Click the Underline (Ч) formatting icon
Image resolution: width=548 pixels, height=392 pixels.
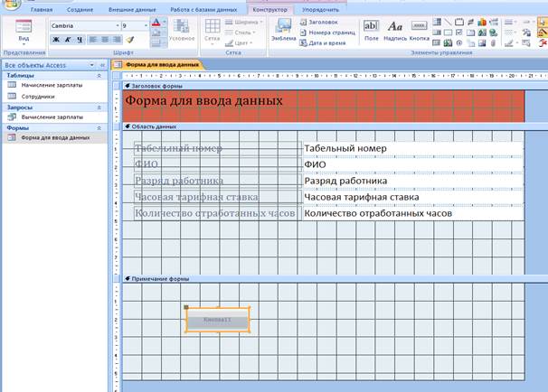coord(80,40)
